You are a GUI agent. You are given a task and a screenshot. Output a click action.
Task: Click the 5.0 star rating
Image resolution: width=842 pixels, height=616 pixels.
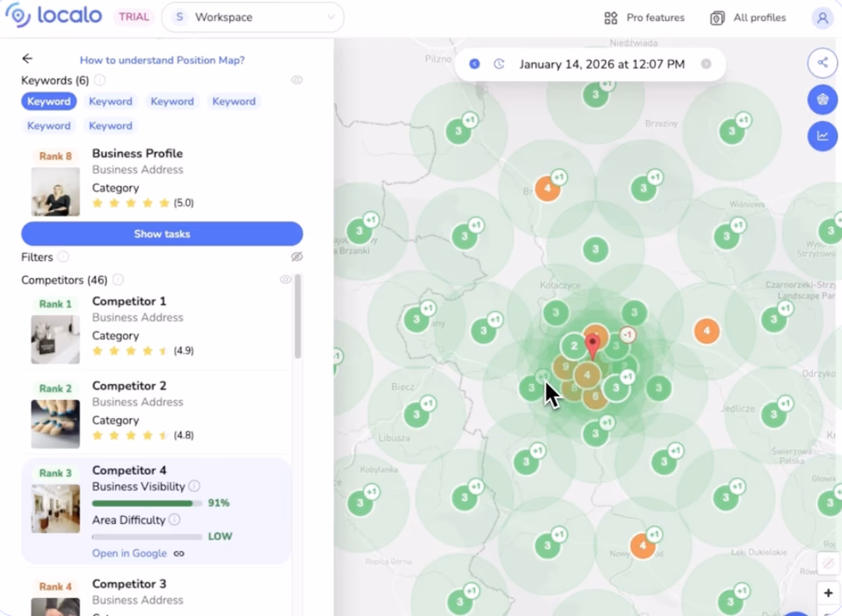point(143,203)
